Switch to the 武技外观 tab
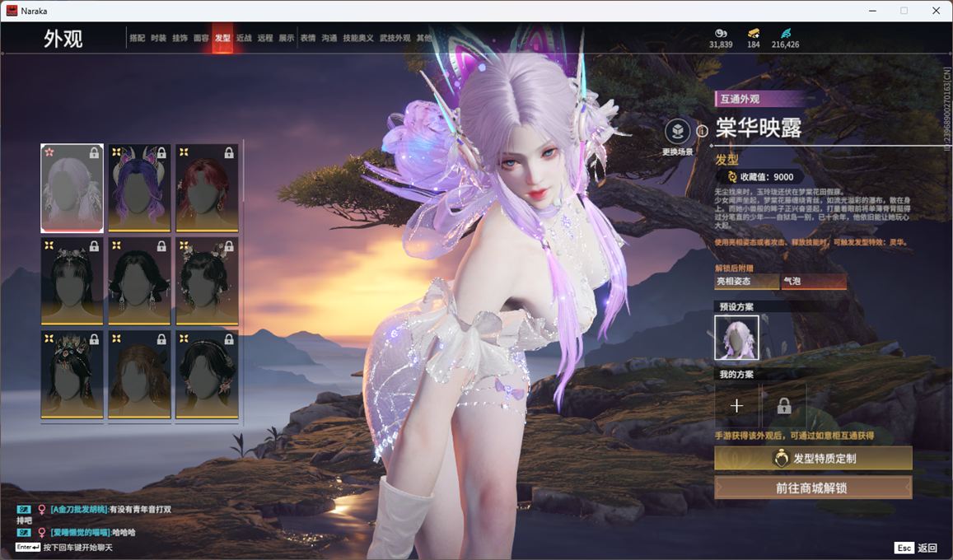 tap(395, 38)
